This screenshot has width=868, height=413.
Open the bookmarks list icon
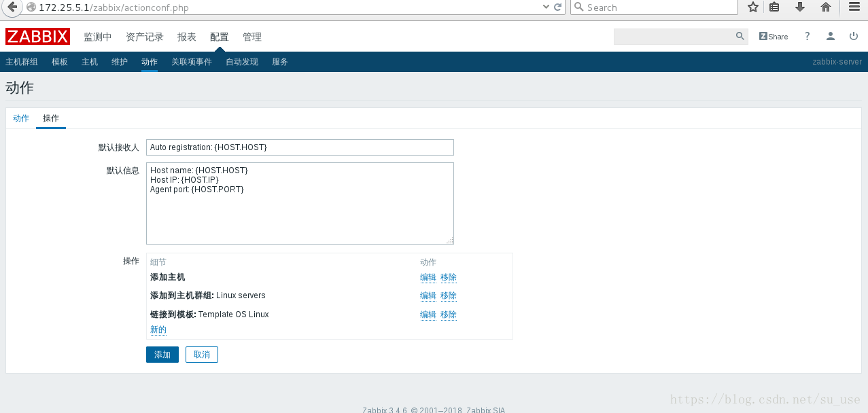(774, 7)
